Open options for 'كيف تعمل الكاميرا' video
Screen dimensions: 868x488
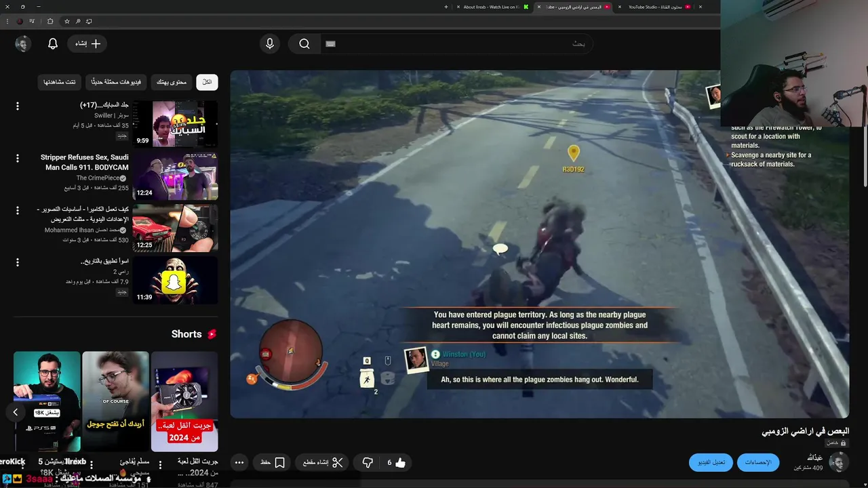coord(18,210)
